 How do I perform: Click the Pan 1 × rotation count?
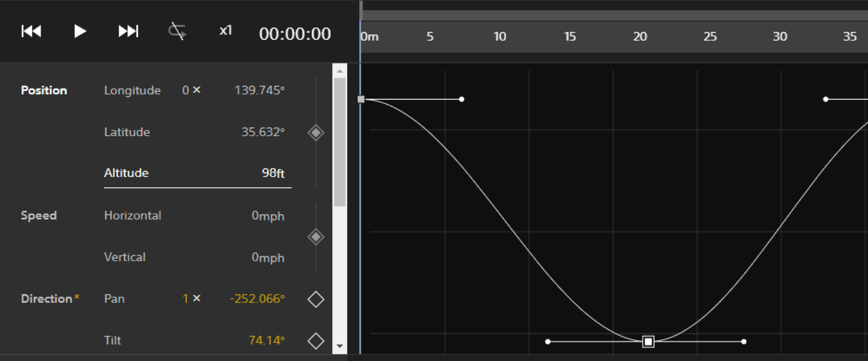[x=191, y=298]
